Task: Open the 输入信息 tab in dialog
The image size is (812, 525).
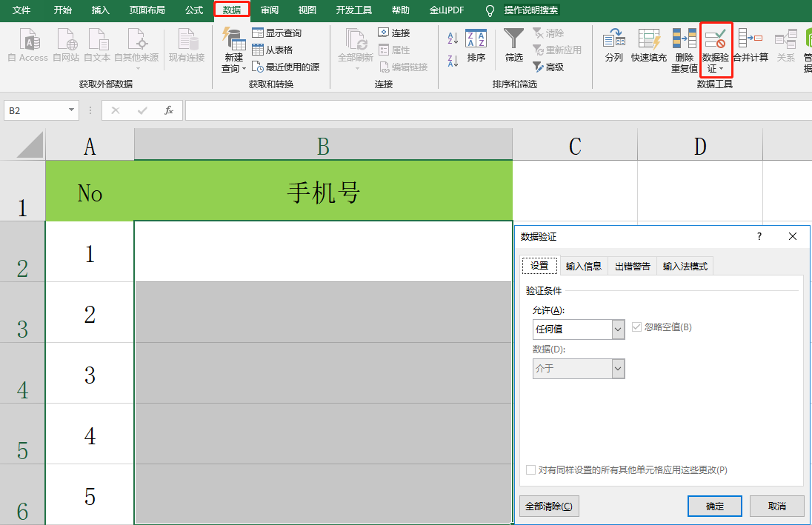Action: pos(584,266)
